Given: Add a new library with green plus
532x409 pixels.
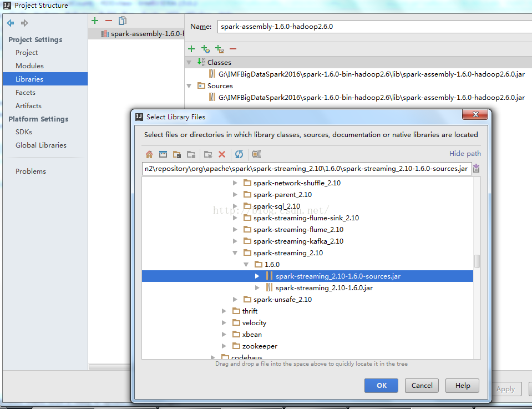Looking at the screenshot, I should [95, 21].
